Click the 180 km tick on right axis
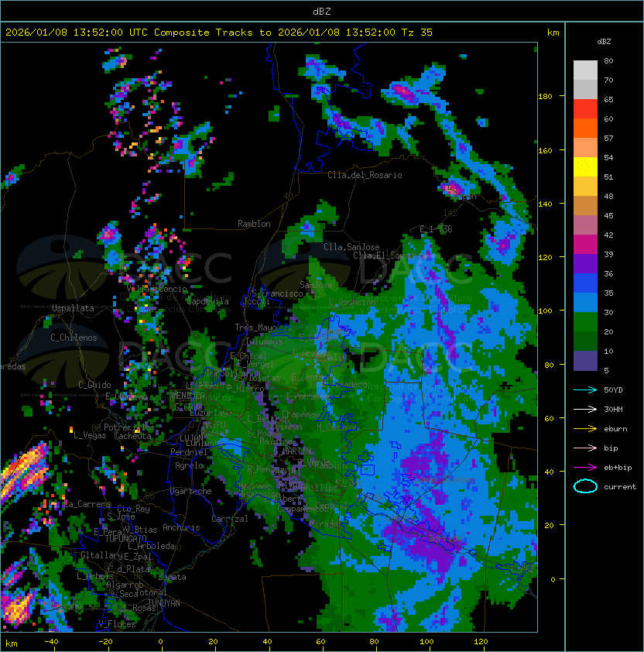The height and width of the screenshot is (652, 644). tap(545, 96)
